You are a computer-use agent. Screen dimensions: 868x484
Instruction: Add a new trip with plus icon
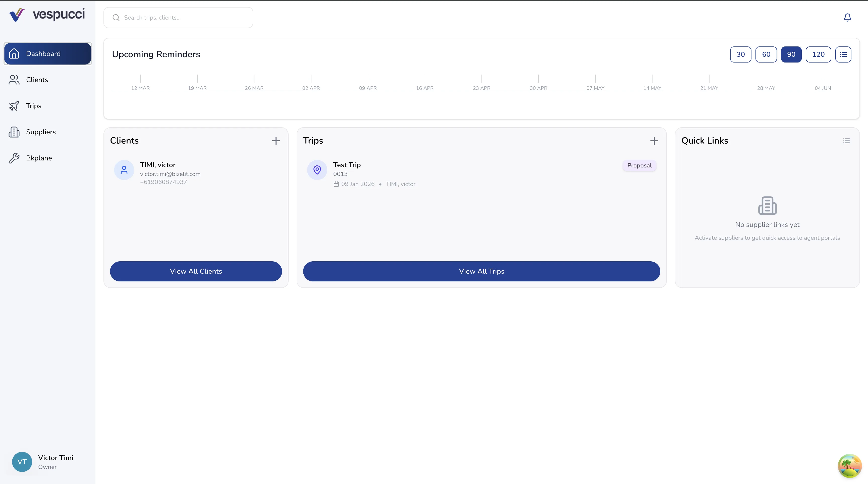(x=654, y=141)
